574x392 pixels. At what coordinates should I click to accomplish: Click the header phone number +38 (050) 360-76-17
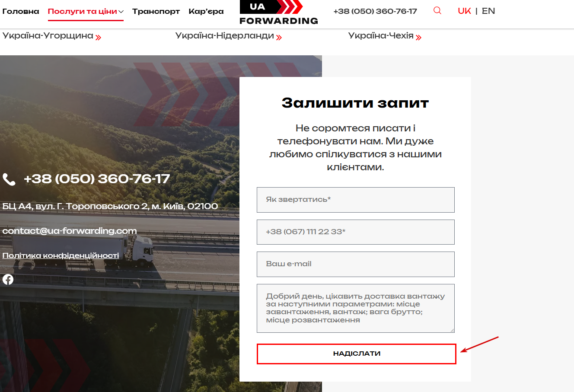pos(375,11)
